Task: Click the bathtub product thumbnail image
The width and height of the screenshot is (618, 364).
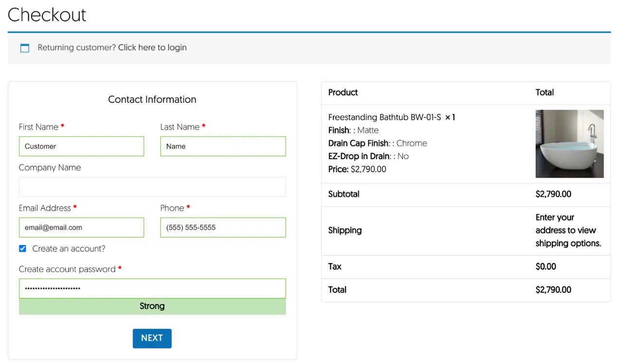Action: (569, 144)
